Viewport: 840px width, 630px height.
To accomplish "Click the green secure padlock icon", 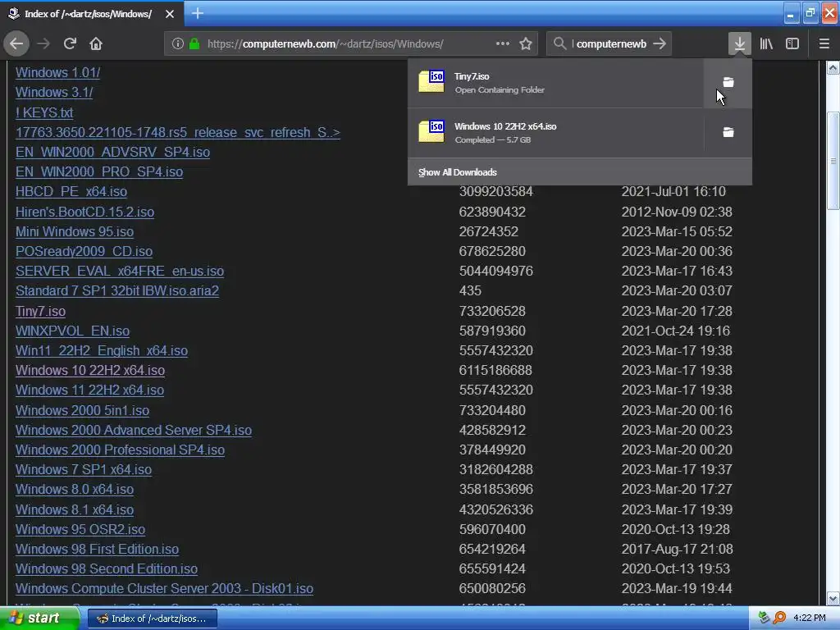I will coord(194,44).
